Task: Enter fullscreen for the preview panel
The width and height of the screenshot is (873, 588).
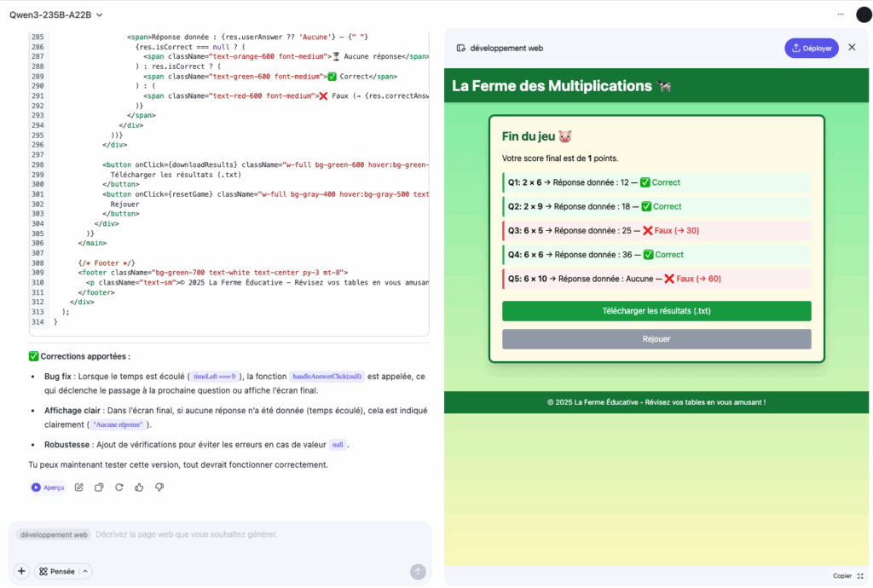Action: point(860,576)
